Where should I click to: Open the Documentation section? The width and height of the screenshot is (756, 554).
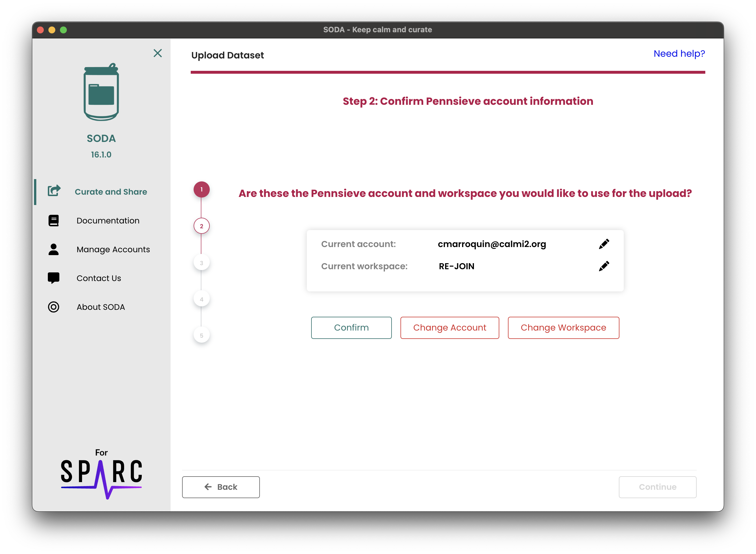click(108, 221)
